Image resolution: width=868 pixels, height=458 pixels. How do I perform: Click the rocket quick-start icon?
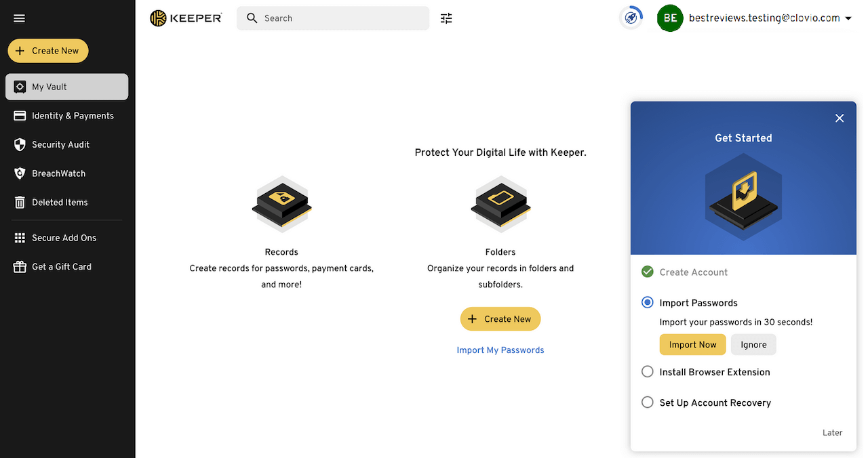tap(631, 18)
